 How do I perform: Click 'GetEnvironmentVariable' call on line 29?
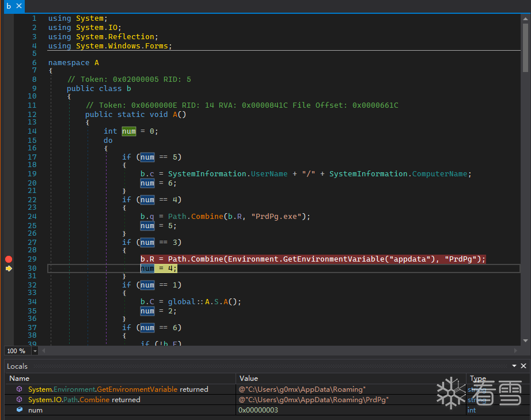point(333,259)
